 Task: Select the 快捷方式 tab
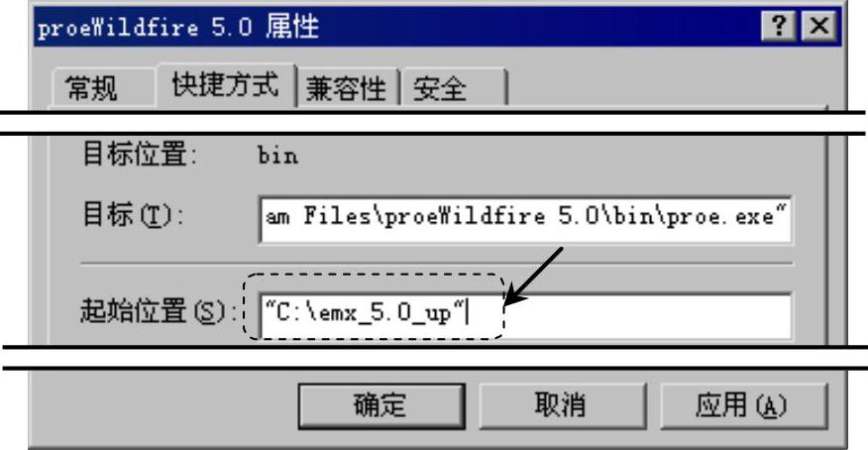(x=225, y=84)
